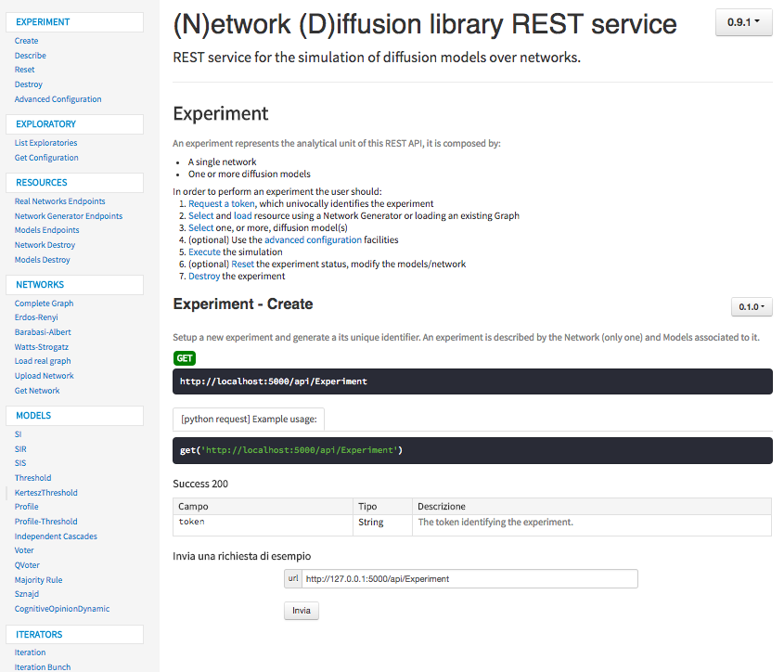Open the 0.9.1 version dropdown

[743, 21]
